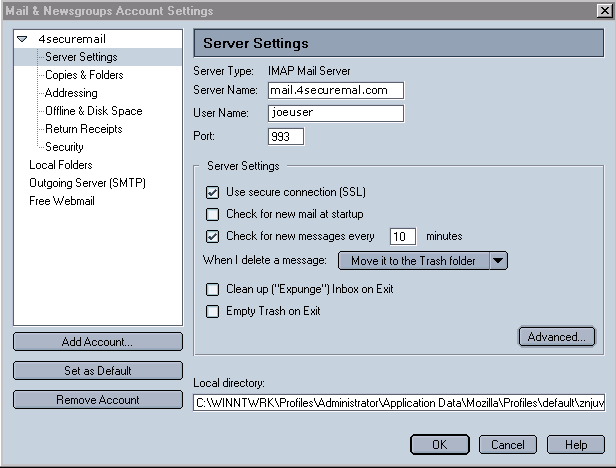Toggle Use secure connection (SSL) checkbox
616x468 pixels.
(212, 192)
